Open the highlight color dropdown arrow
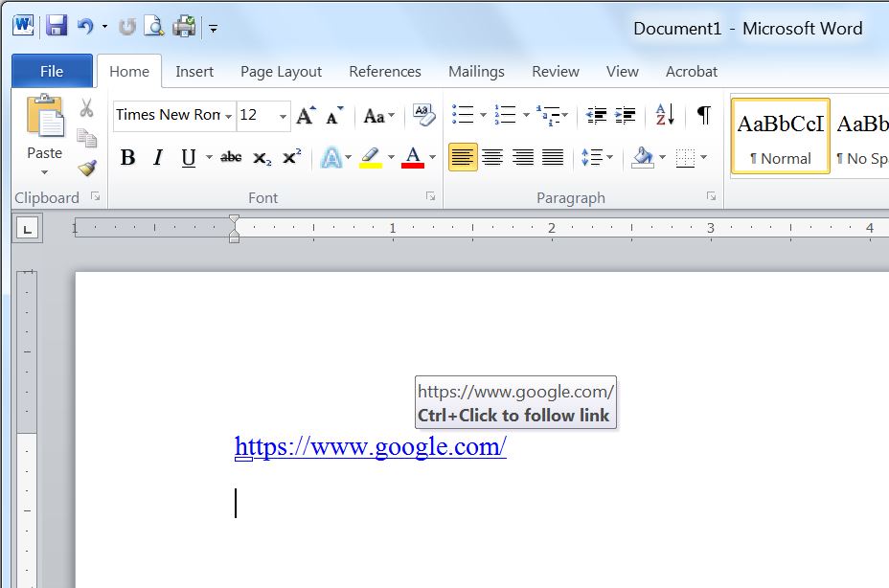Viewport: 889px width, 588px height. pos(391,157)
